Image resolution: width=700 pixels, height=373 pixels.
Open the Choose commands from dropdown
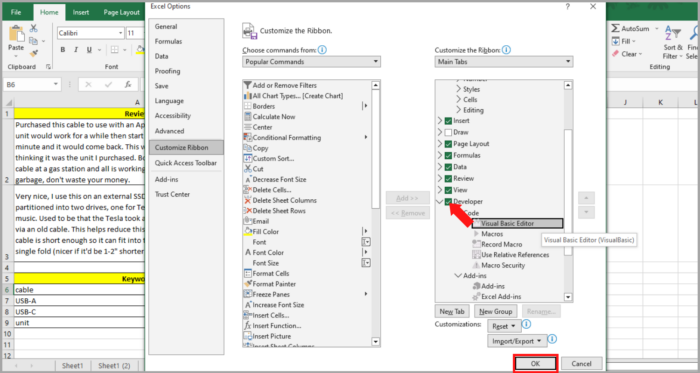point(311,62)
